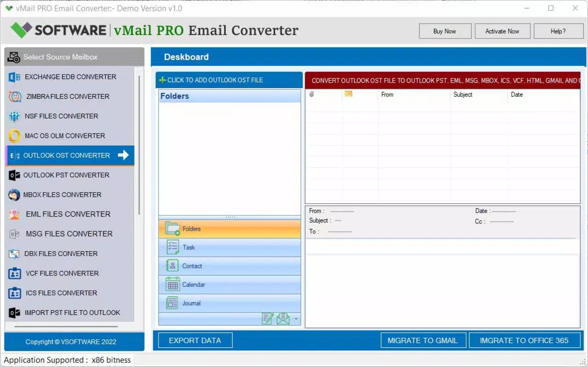Screen dimensions: 588x367
Task: Click the Outlook PST Converter icon
Action: tap(15, 175)
